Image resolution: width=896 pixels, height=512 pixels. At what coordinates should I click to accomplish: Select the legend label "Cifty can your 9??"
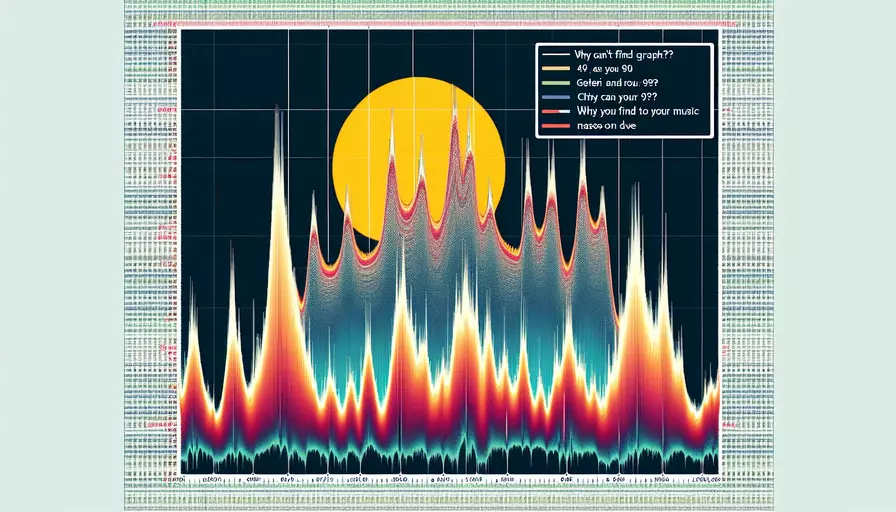point(617,97)
